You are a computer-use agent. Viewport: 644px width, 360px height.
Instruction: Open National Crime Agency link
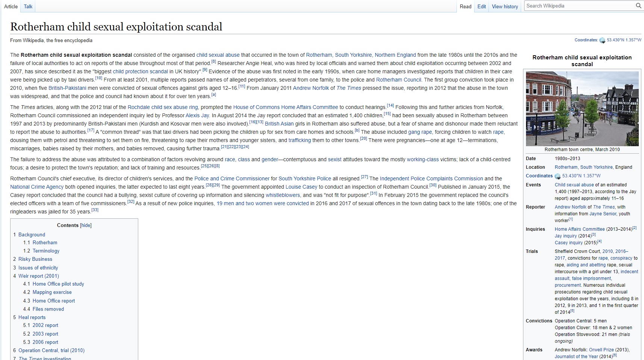coord(37,187)
